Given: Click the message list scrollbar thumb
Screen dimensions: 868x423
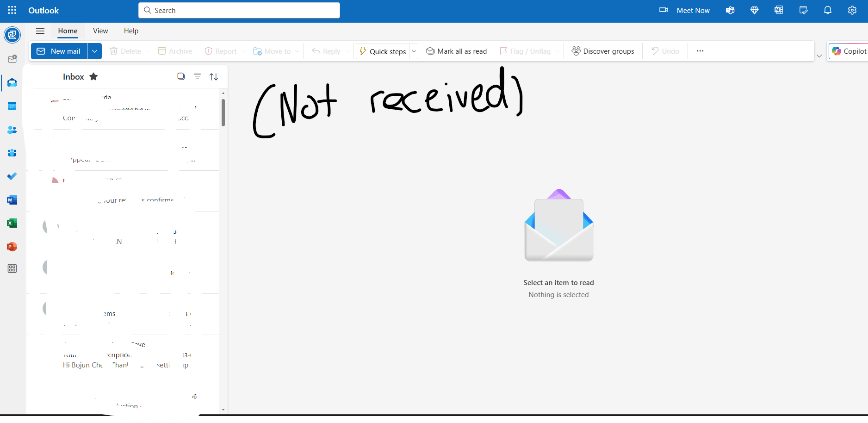Looking at the screenshot, I should click(x=223, y=112).
